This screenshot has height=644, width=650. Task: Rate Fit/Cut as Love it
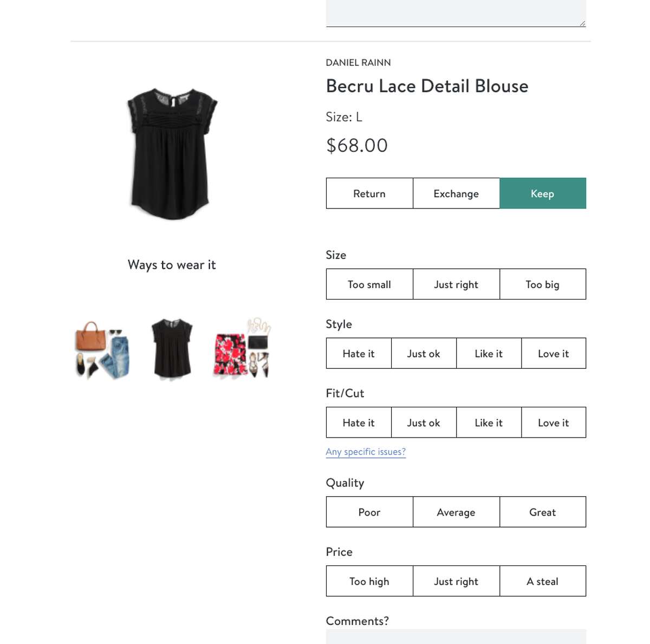pos(554,422)
